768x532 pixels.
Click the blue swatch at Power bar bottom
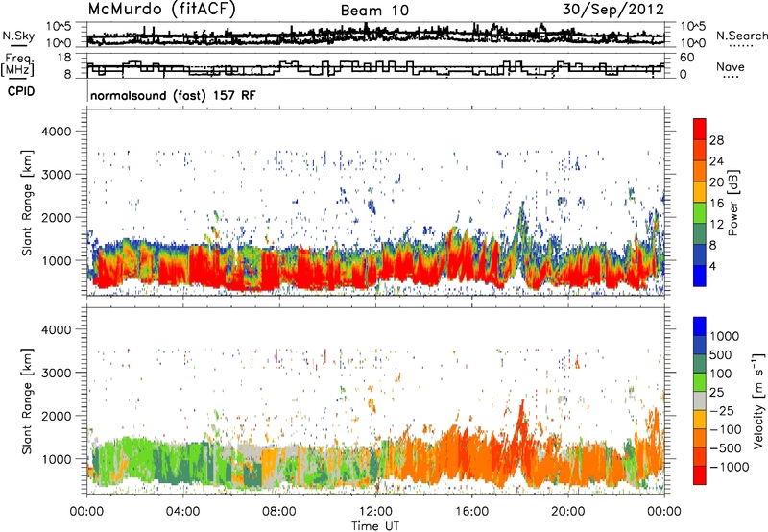[x=700, y=276]
